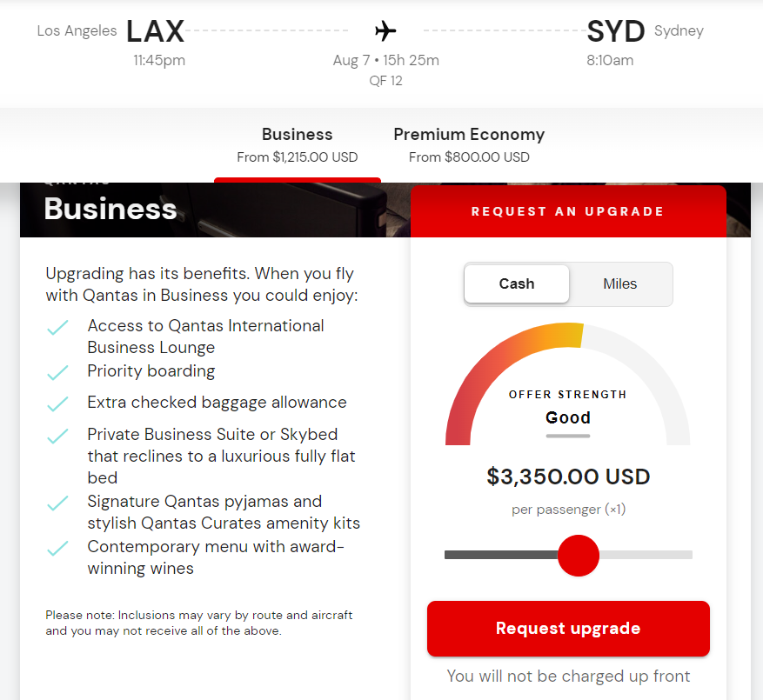
Task: Click the $3,350.00 USD offer amount
Action: click(x=568, y=477)
